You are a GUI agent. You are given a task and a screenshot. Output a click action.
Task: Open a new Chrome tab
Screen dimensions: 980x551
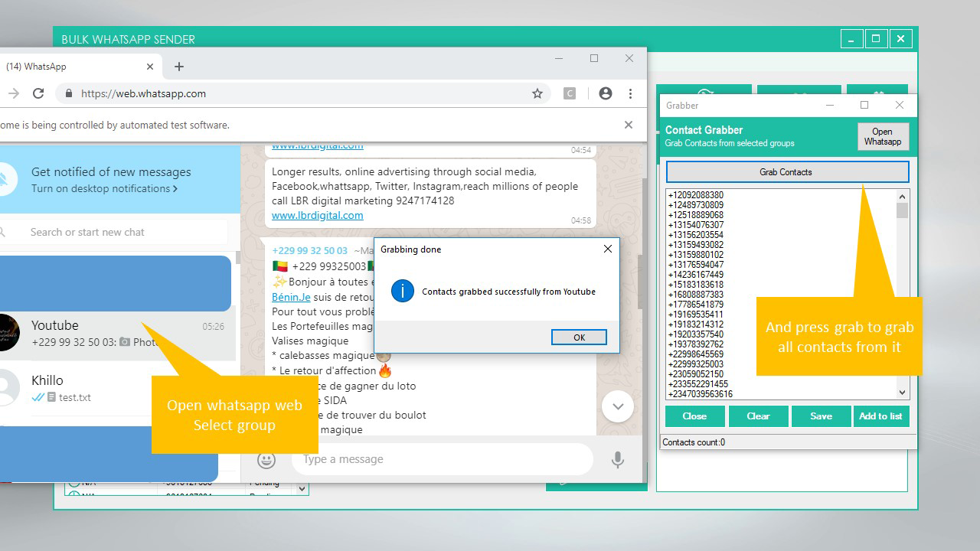click(179, 67)
